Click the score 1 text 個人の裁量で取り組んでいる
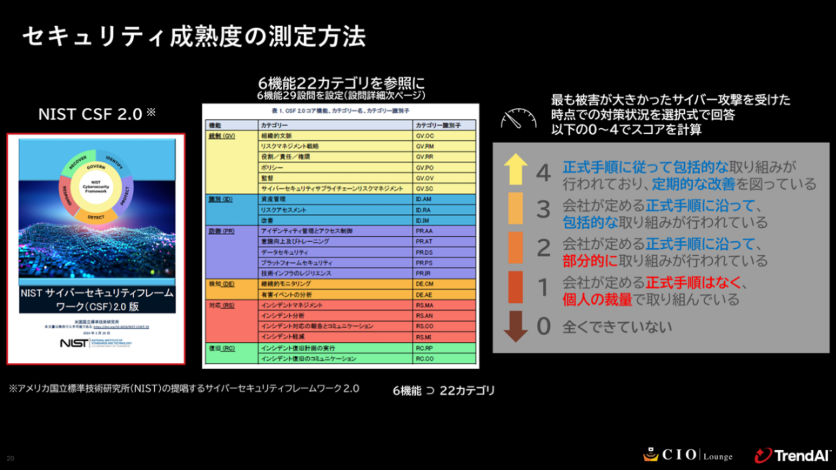The image size is (836, 470). pos(651,299)
